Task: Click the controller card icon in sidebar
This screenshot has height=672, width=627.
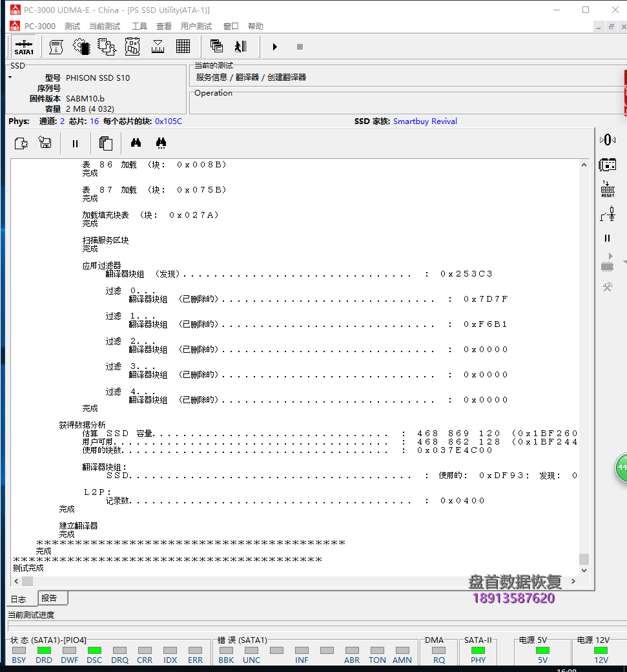Action: 607,165
